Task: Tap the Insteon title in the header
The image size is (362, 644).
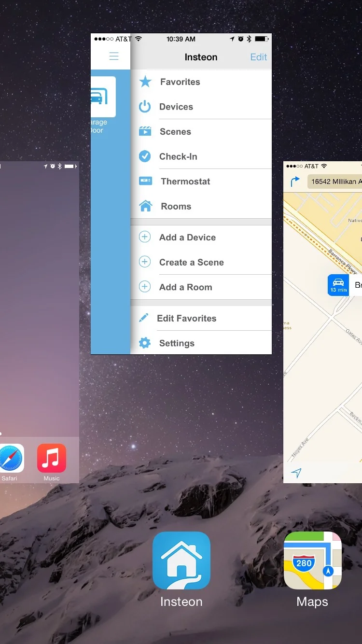Action: 201,57
